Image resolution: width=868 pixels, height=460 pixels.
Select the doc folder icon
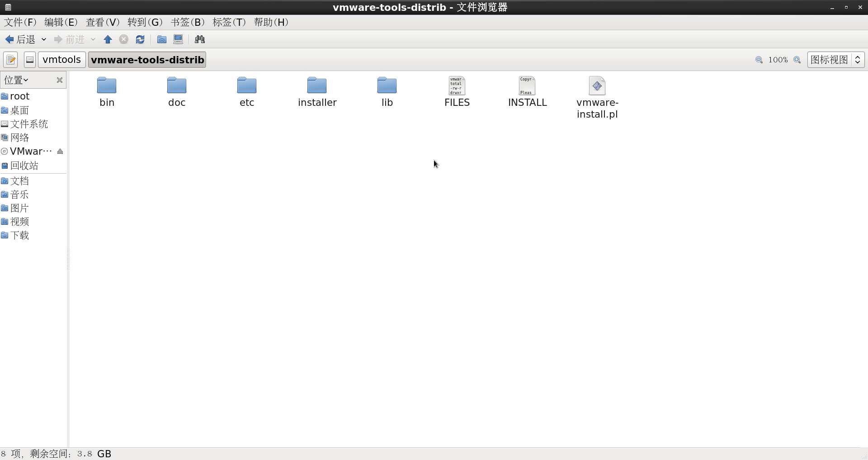click(177, 85)
